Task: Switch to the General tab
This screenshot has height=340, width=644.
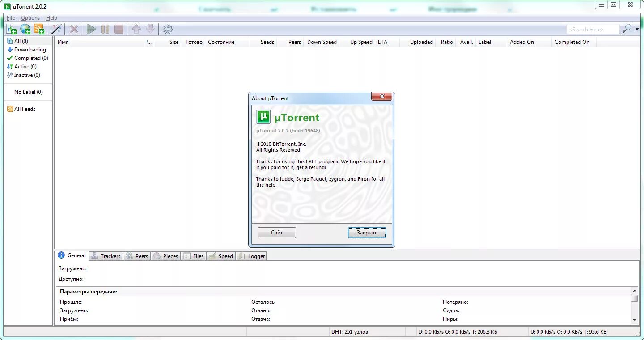Action: [x=72, y=255]
